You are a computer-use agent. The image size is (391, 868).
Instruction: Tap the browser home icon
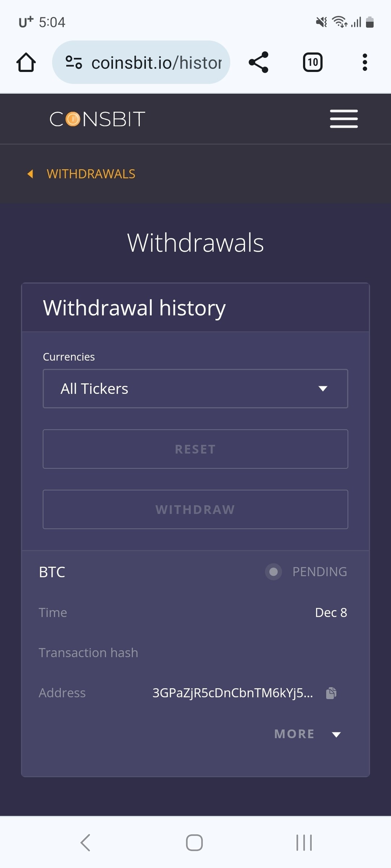tap(26, 62)
